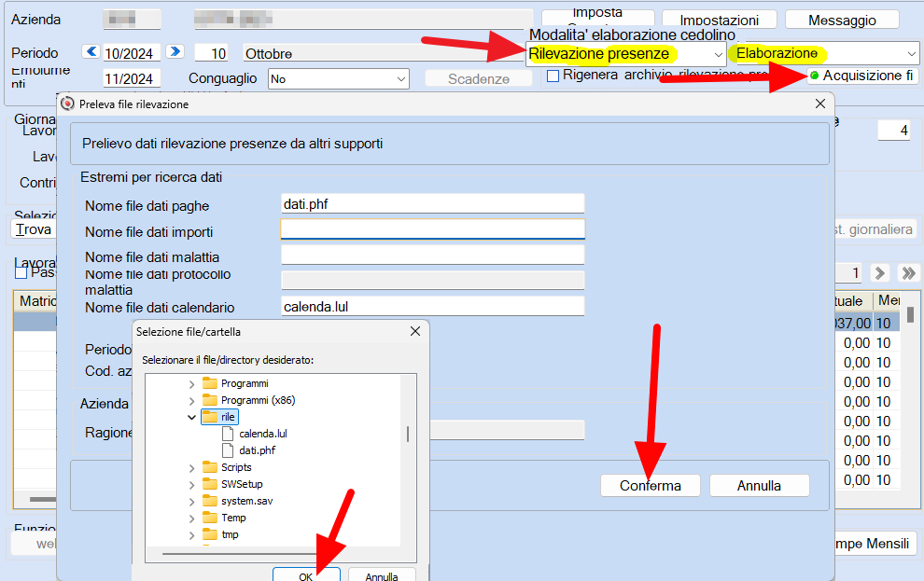Click the Messaggio button

(842, 20)
